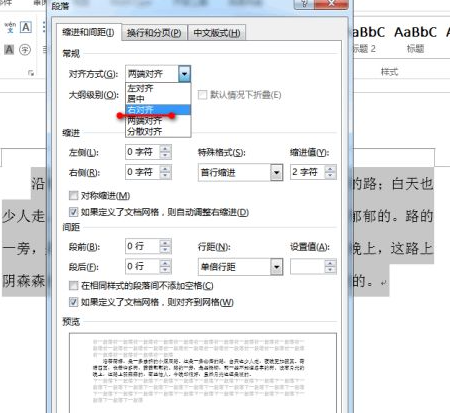Screen dimensions: 450x413
Task: Click the 左侧 indent input field
Action: coord(143,152)
